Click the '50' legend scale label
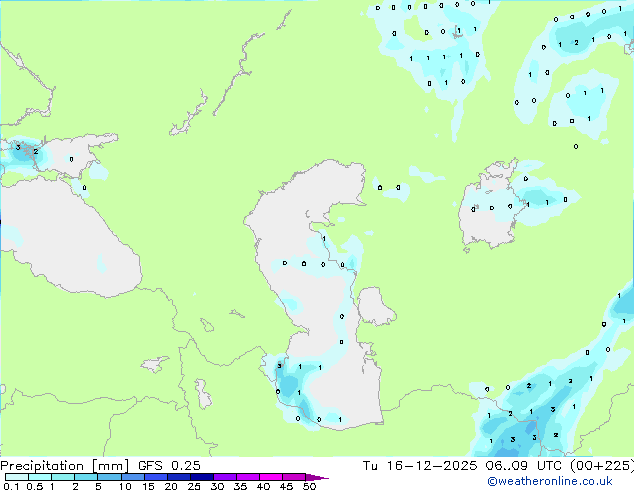The width and height of the screenshot is (634, 490). (x=309, y=486)
